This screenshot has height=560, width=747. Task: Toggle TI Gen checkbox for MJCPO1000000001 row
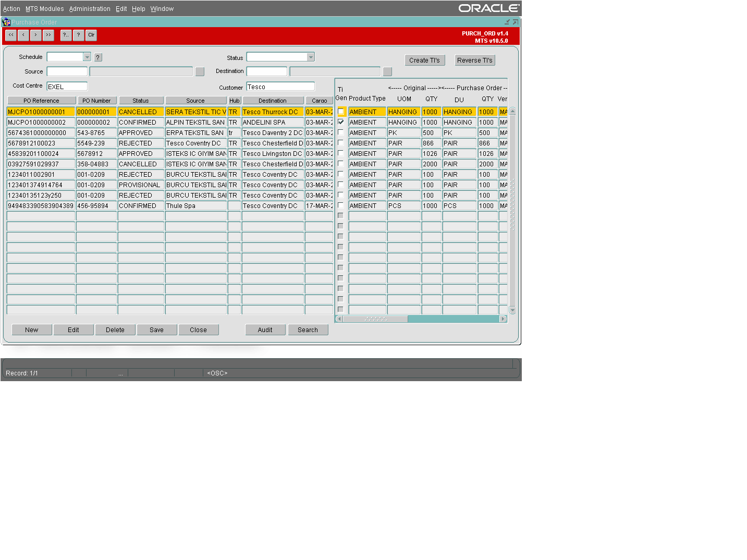click(x=341, y=112)
